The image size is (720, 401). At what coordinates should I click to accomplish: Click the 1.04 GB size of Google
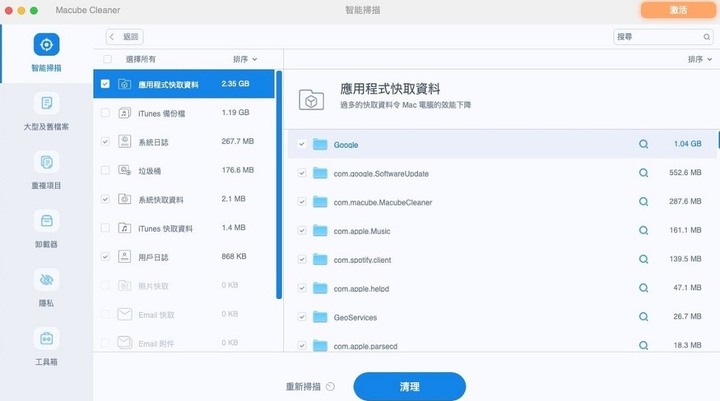(687, 144)
